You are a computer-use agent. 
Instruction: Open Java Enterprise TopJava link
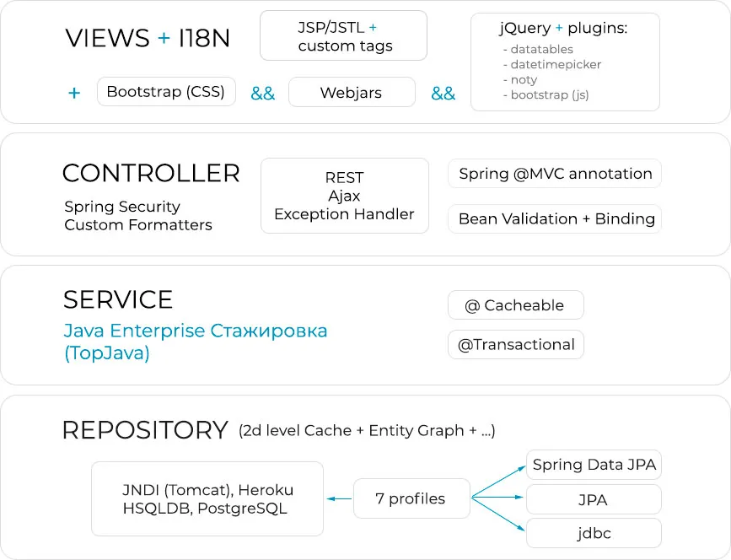click(194, 341)
